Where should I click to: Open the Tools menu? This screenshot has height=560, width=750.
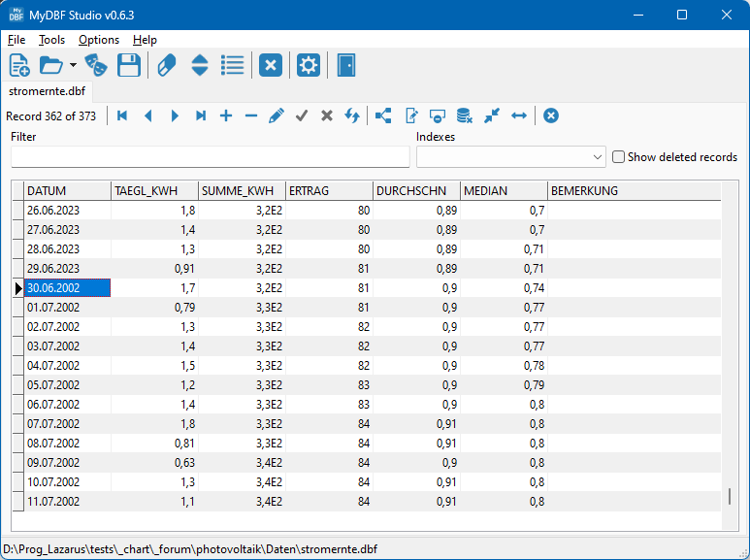pos(51,40)
